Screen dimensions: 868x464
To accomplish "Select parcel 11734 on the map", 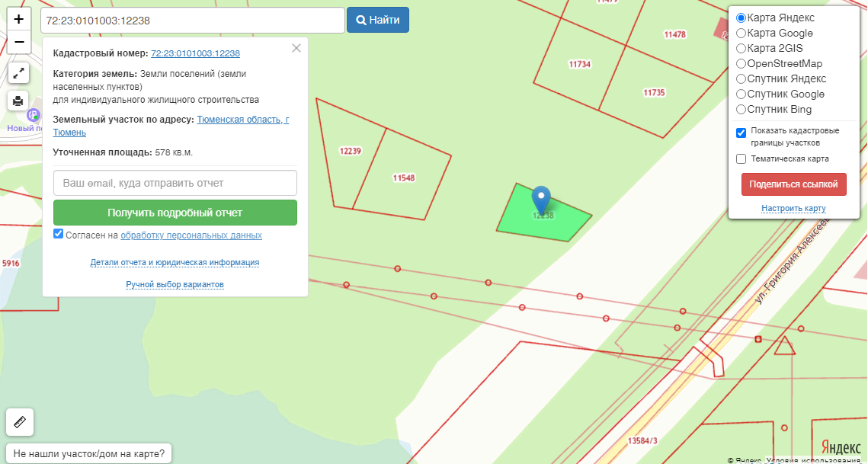I will tap(580, 64).
